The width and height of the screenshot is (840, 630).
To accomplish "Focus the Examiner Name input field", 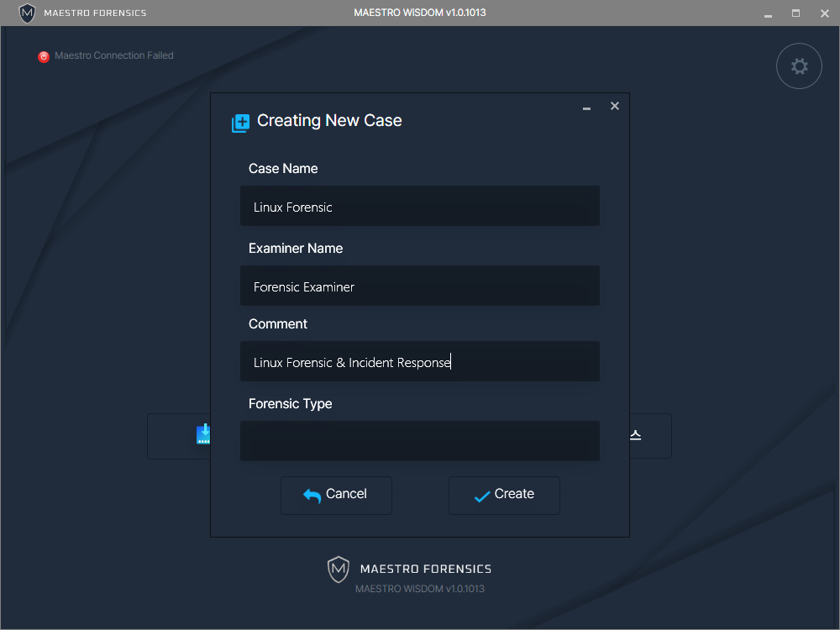I will (x=419, y=286).
